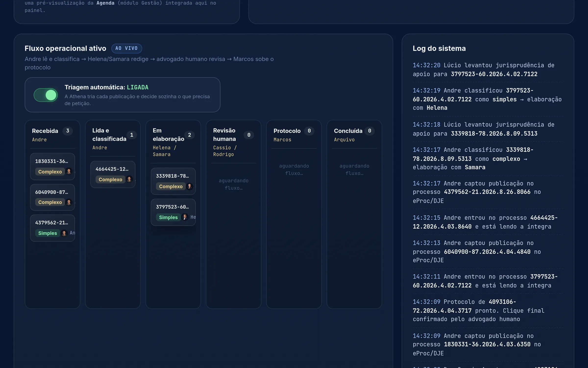Open card 3797523-60 in Em elaboração

point(173,212)
